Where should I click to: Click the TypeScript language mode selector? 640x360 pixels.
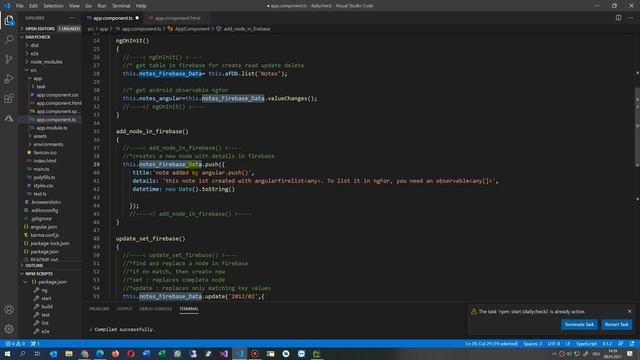click(586, 344)
